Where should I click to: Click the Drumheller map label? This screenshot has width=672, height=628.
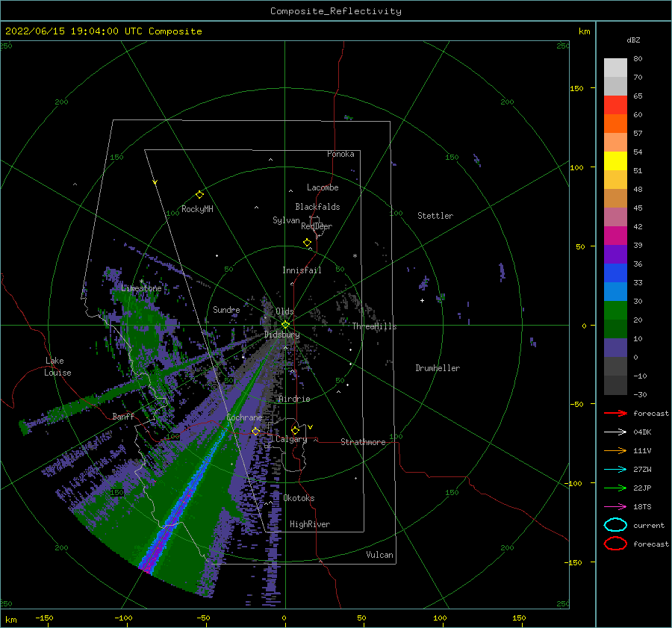pyautogui.click(x=438, y=368)
